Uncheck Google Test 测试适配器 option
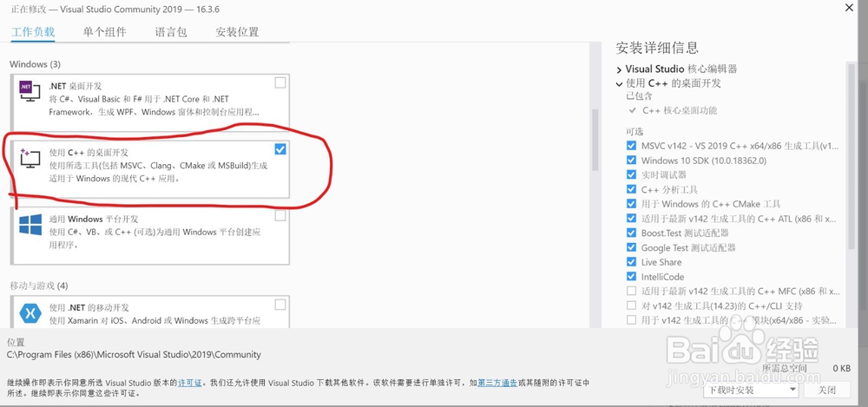 (x=631, y=247)
